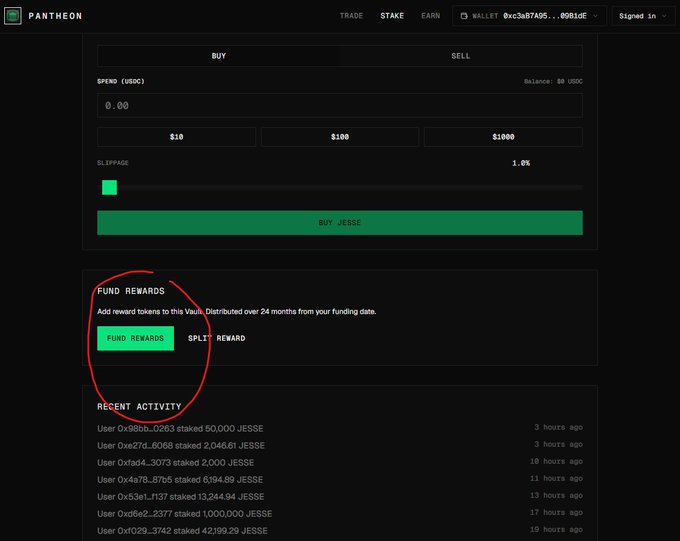Click the 0xc3aB7A95...09B1dE wallet address
The image size is (680, 541).
tap(545, 16)
